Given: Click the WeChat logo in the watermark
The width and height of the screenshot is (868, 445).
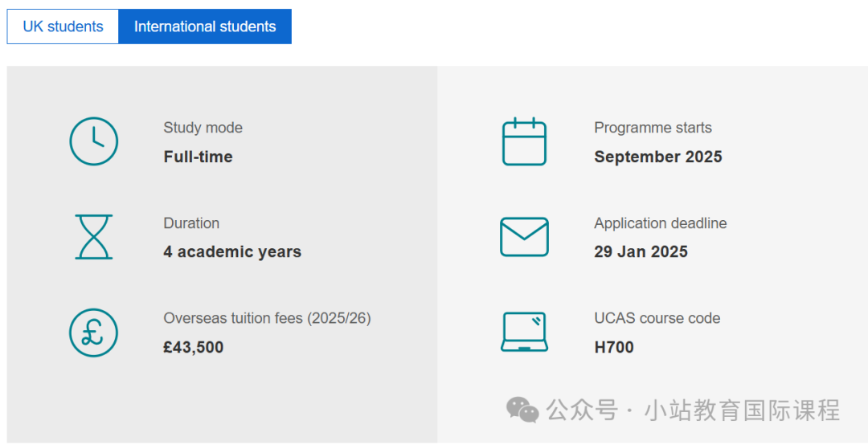Looking at the screenshot, I should coord(522,410).
